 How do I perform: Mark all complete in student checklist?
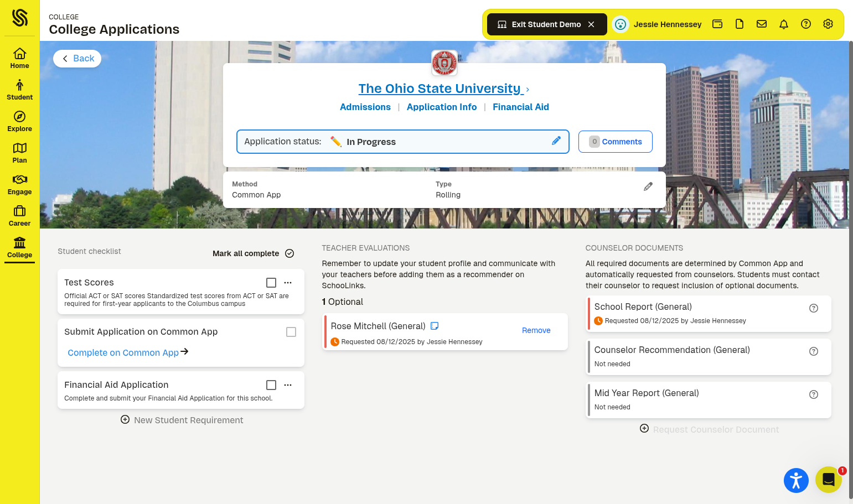click(x=253, y=253)
